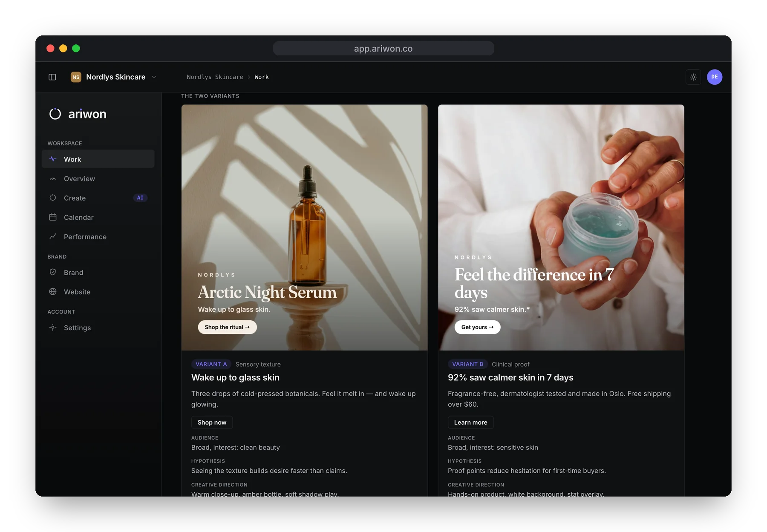Image resolution: width=767 pixels, height=532 pixels.
Task: Click the Shop now button
Action: pos(212,423)
